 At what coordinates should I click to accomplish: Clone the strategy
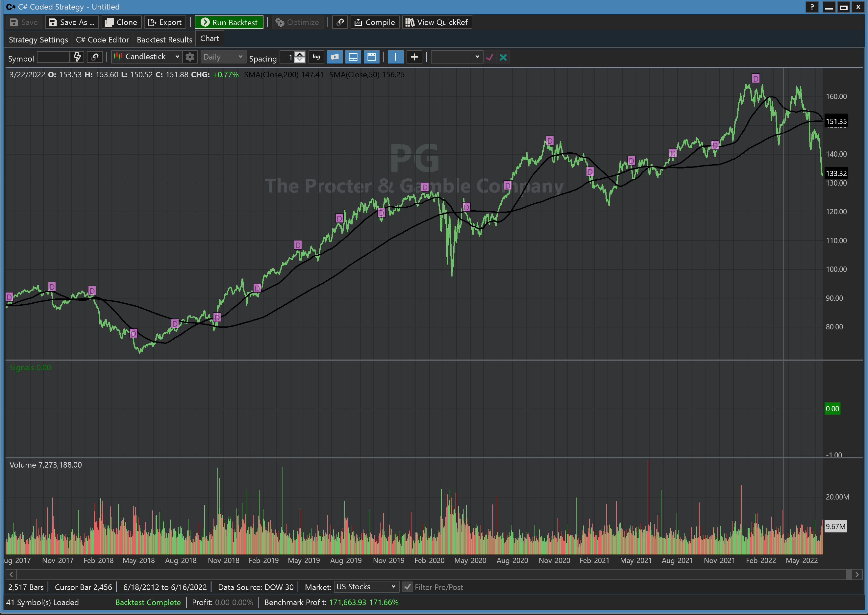121,22
